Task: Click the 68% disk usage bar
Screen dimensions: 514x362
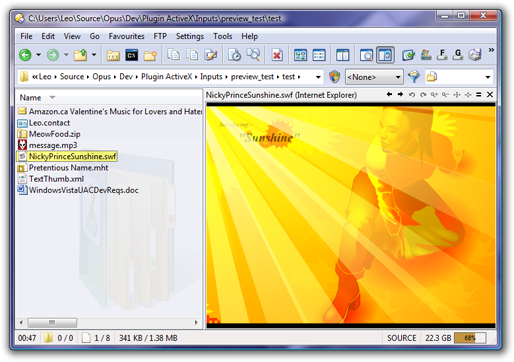Action: pos(470,338)
